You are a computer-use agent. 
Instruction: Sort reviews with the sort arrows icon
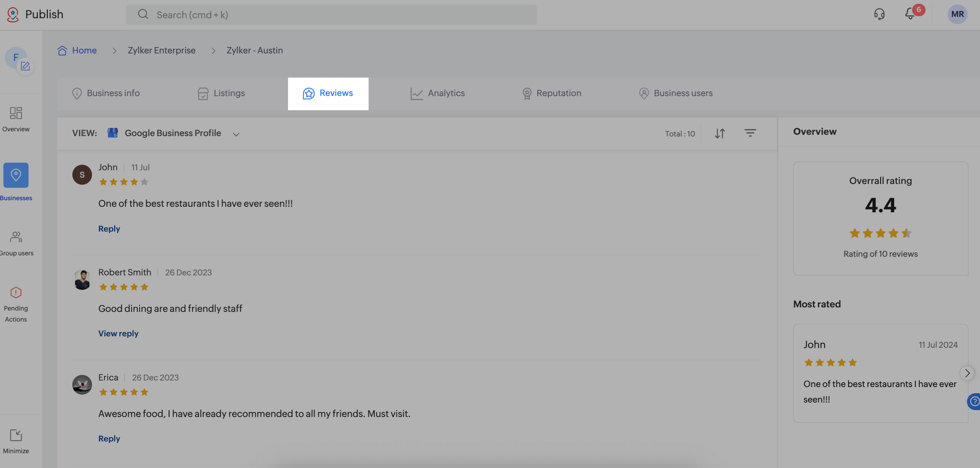click(x=720, y=134)
